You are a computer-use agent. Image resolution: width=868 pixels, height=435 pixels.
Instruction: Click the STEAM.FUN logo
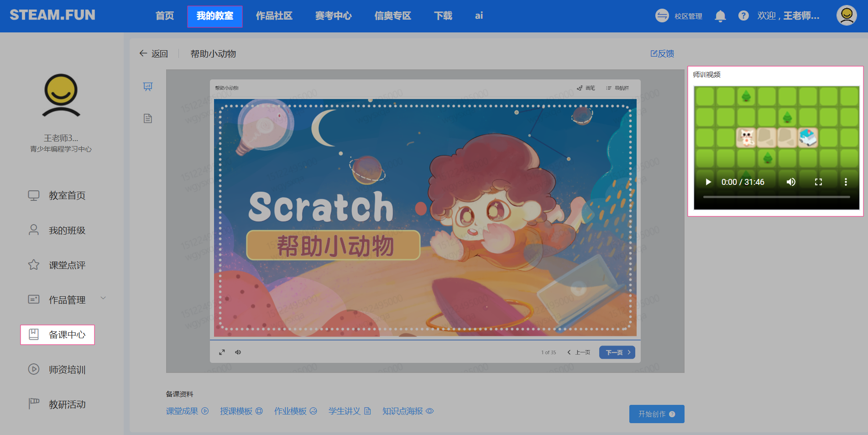coord(52,15)
